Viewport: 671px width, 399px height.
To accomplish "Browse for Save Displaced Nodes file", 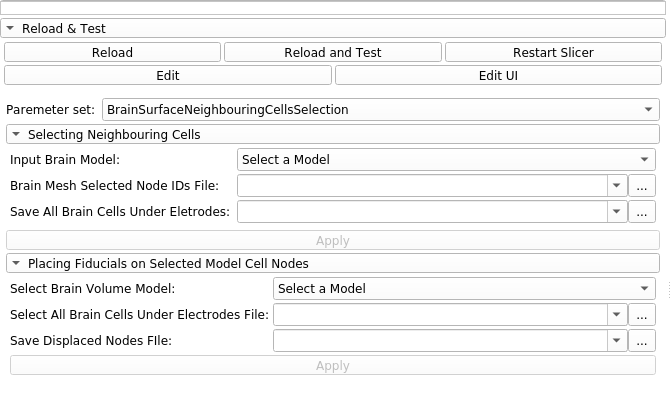I will [641, 340].
